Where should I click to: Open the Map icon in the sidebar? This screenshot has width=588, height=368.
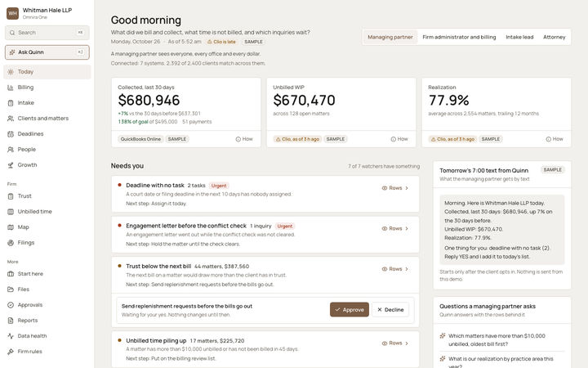tap(11, 227)
